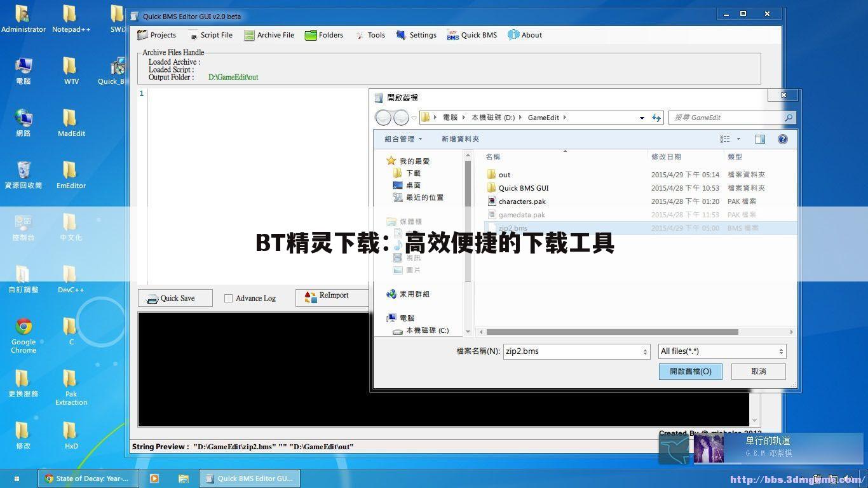Open the Projects menu in Quick BMS Editor
The image size is (868, 488).
(157, 35)
